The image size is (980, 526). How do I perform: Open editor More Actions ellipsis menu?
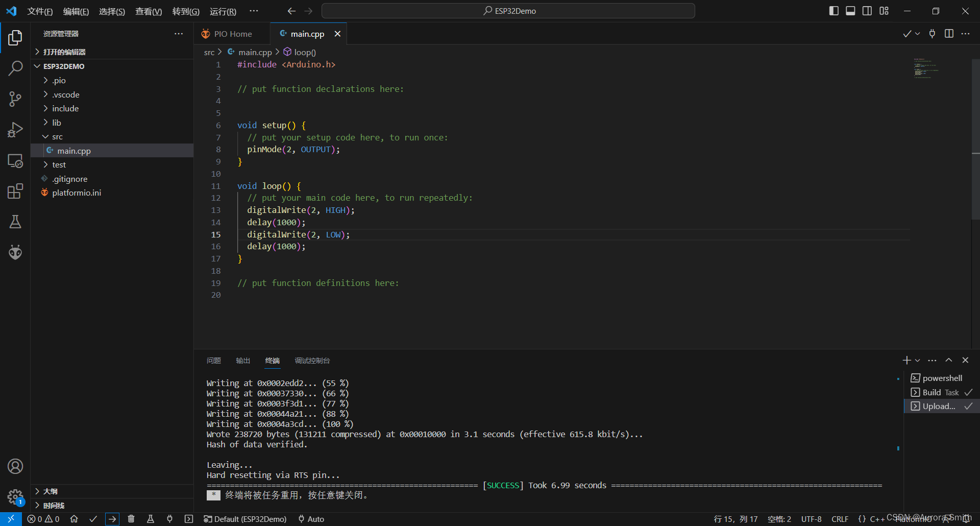(965, 34)
